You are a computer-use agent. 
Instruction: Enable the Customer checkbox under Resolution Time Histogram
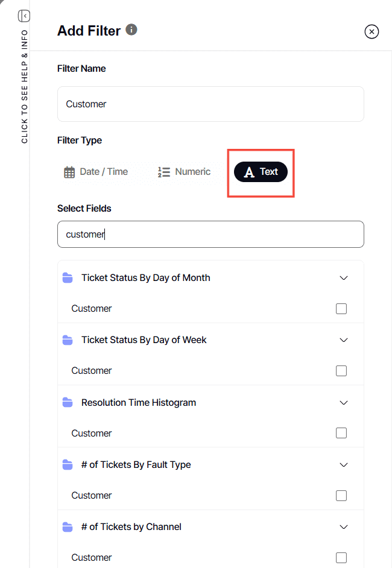(341, 433)
